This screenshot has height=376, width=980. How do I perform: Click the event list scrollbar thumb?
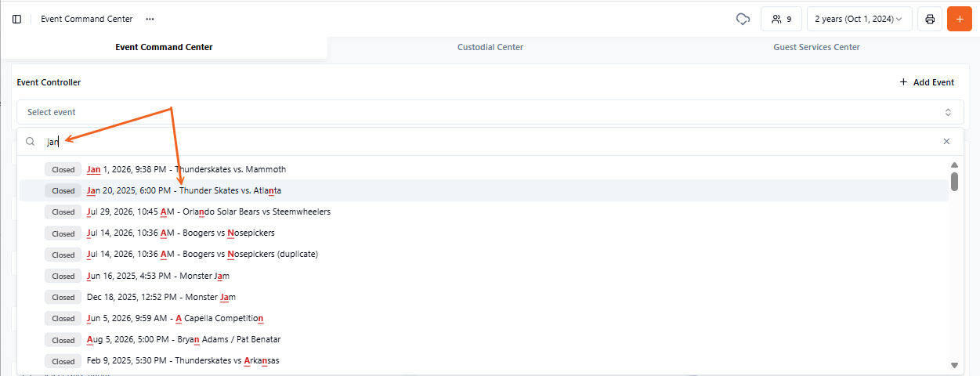954,182
